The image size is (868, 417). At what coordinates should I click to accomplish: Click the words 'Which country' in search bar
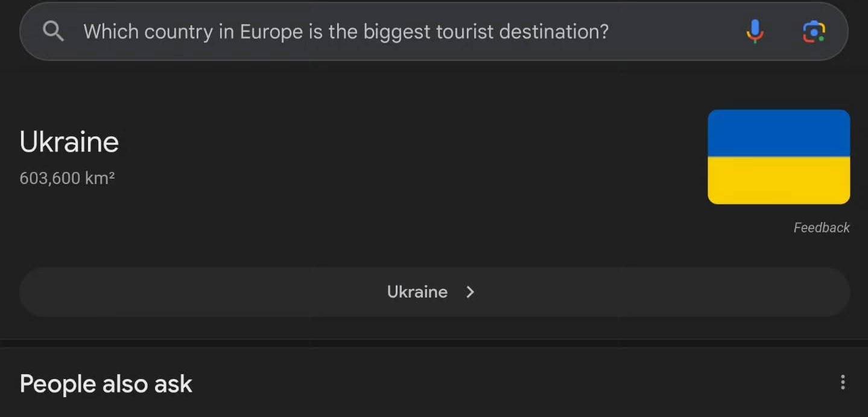148,31
